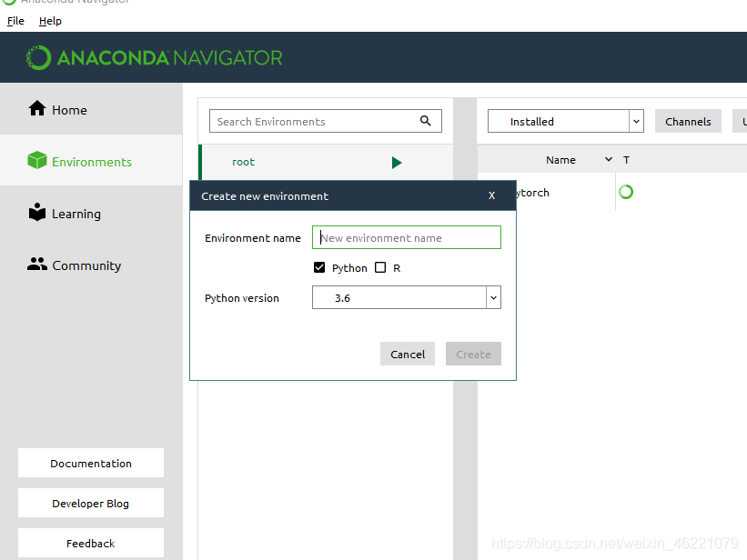
Task: Click the green play arrow next to root
Action: click(x=397, y=163)
